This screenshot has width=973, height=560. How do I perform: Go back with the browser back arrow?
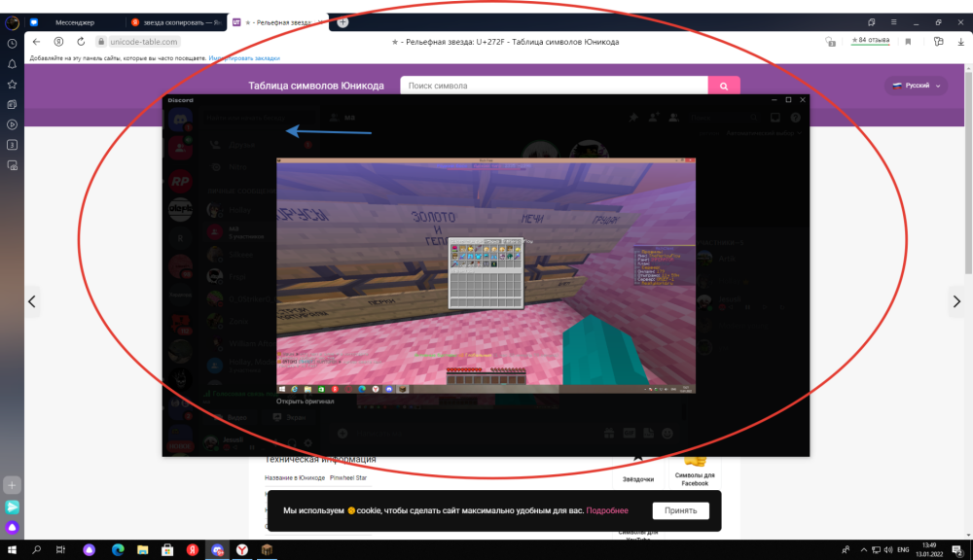(x=36, y=42)
